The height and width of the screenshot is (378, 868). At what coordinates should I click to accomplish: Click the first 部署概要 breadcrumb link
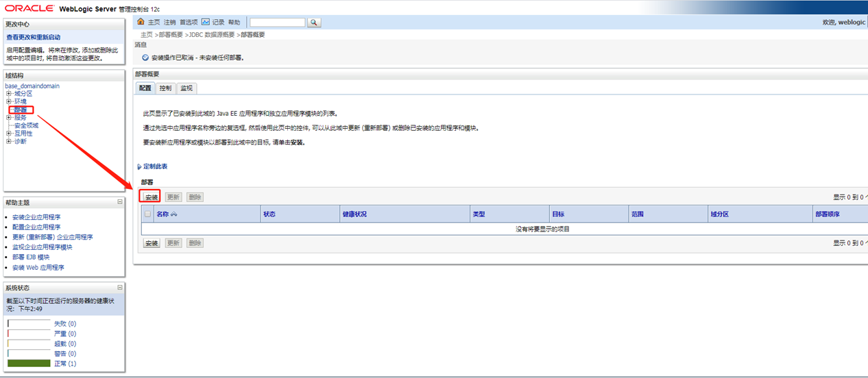point(171,35)
